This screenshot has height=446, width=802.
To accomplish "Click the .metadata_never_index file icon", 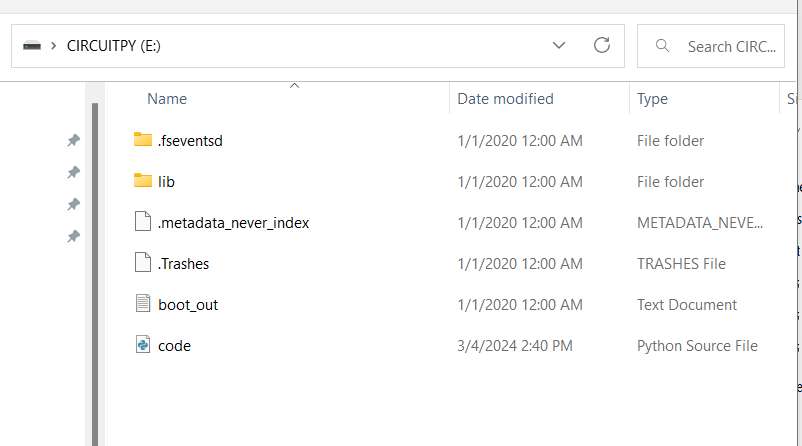I will (x=142, y=222).
